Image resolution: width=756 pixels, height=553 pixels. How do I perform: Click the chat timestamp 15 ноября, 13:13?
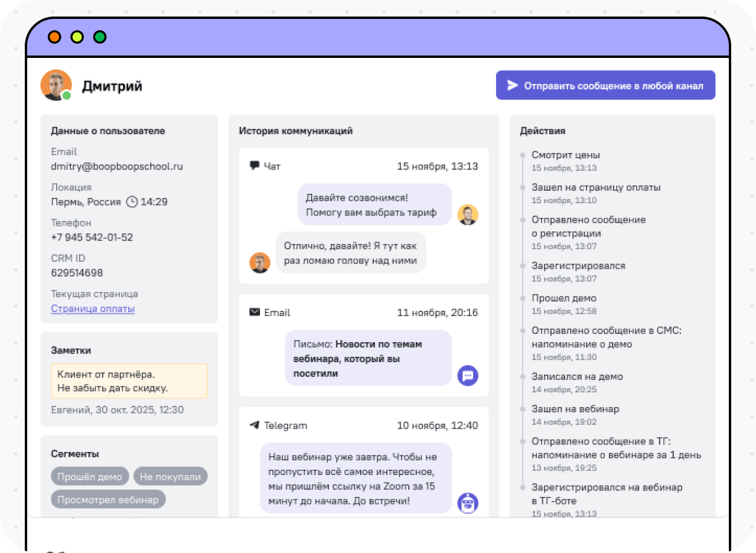pyautogui.click(x=438, y=166)
